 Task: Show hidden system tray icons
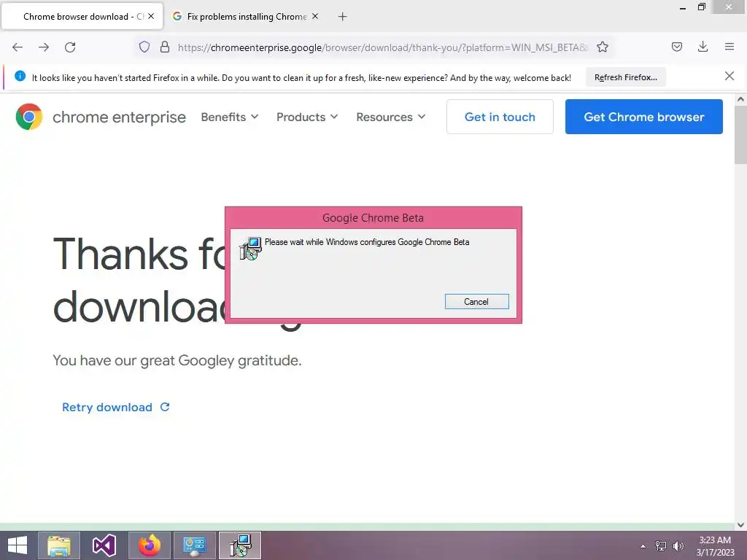point(643,546)
